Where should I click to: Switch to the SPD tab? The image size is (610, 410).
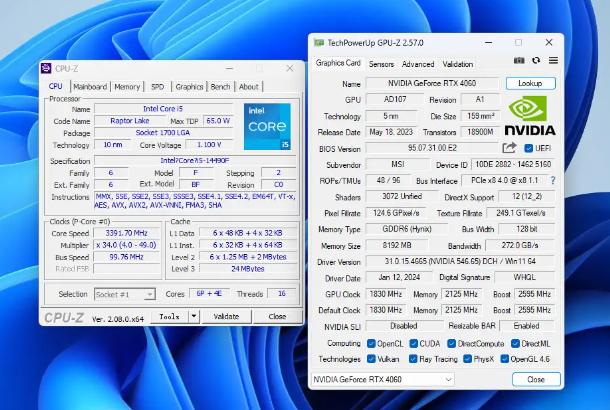tap(157, 87)
